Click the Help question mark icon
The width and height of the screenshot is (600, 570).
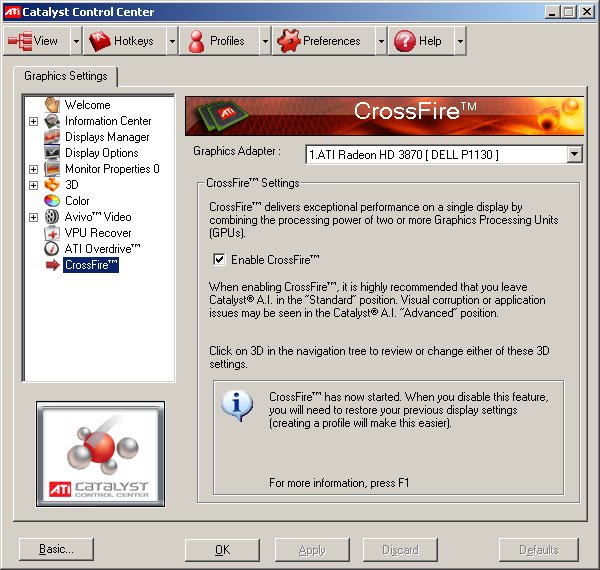tap(404, 41)
